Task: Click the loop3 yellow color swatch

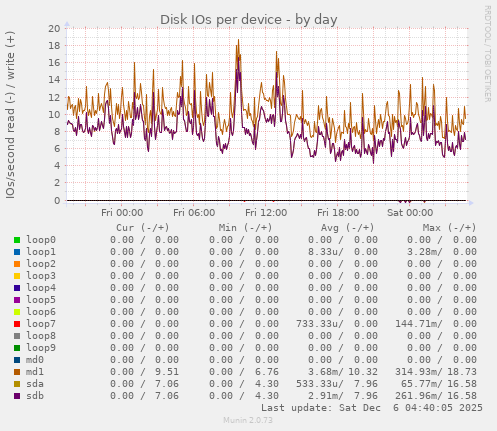Action: click(17, 276)
